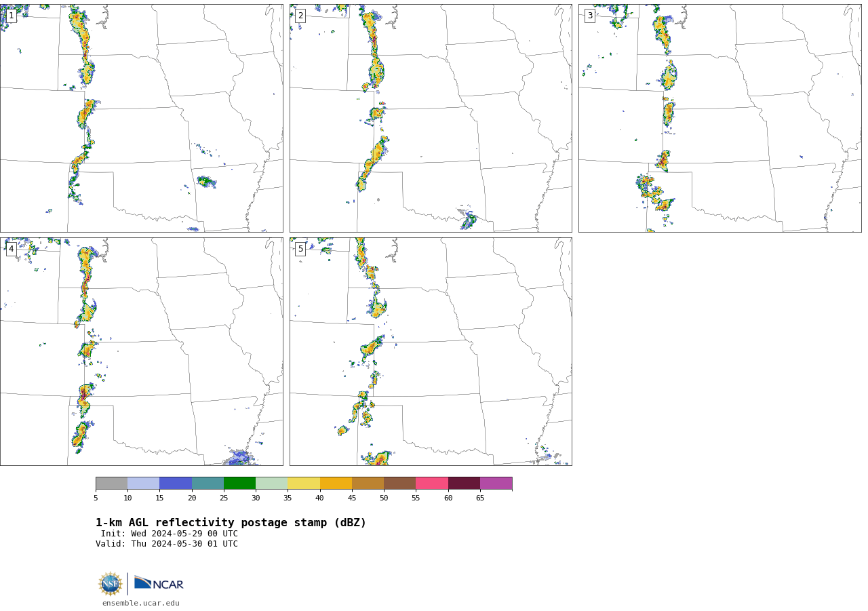
Task: Click the brown 50-55 dBZ swatch
Action: pos(399,483)
